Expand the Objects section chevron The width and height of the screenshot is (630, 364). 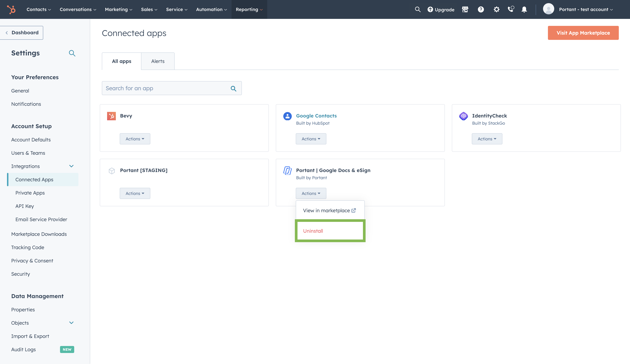pyautogui.click(x=71, y=323)
